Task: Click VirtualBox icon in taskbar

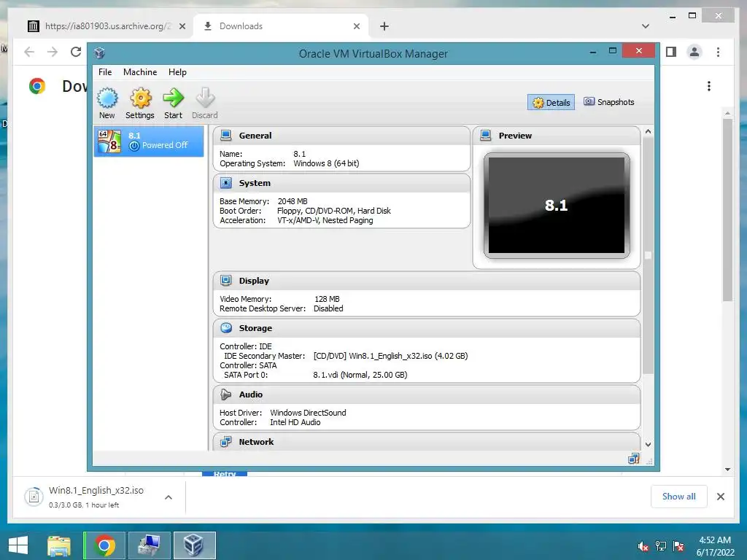Action: [194, 545]
